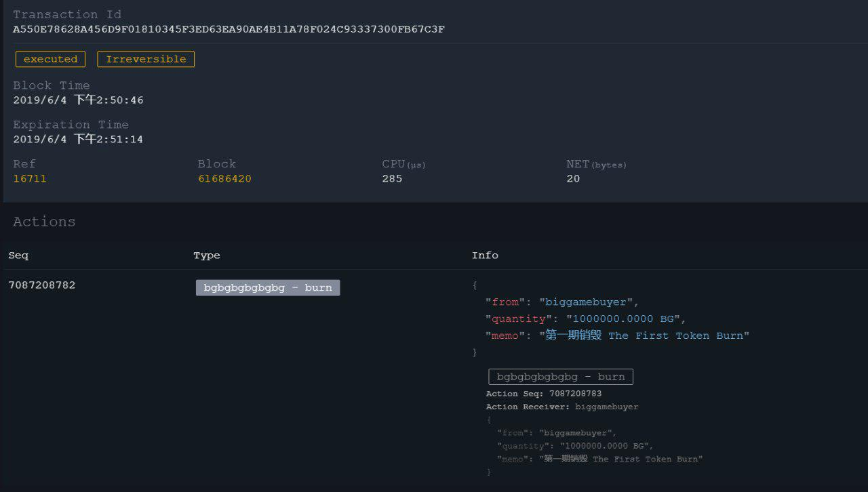The width and height of the screenshot is (868, 492).
Task: Click the Actions section heading
Action: [x=44, y=222]
